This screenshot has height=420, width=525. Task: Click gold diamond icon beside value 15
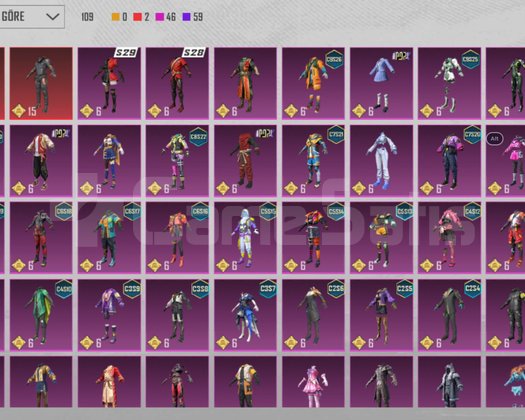[x=18, y=111]
